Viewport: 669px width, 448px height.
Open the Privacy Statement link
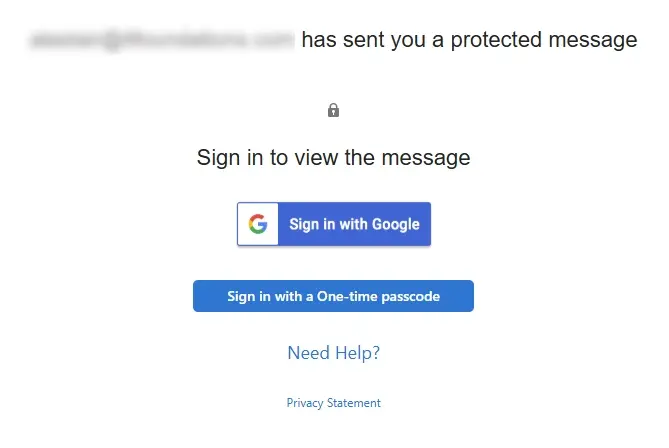pyautogui.click(x=333, y=403)
